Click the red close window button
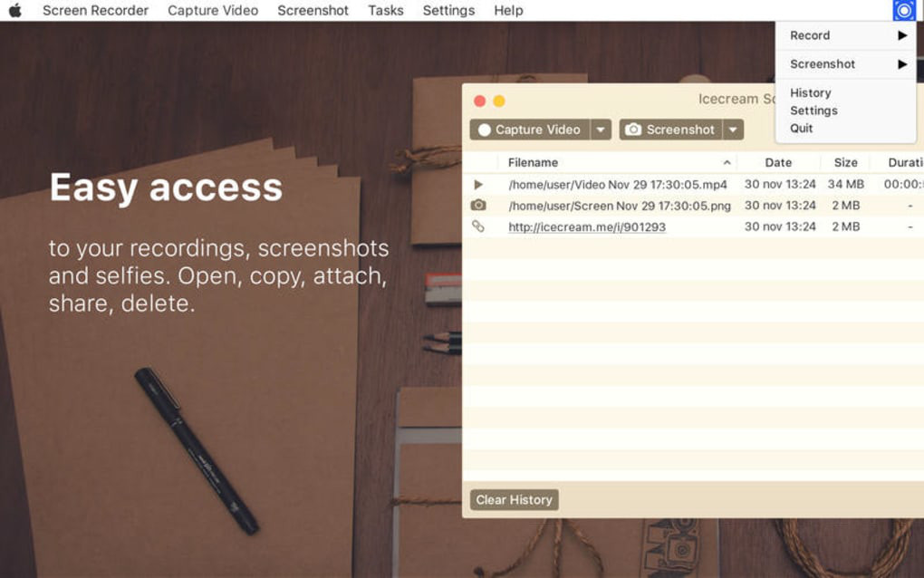 pos(480,101)
